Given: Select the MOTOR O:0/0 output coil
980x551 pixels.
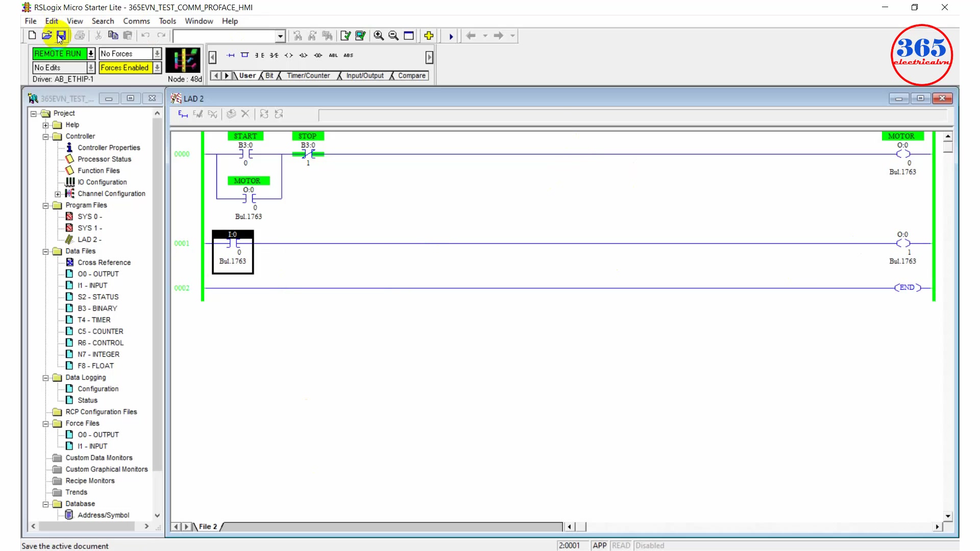Looking at the screenshot, I should click(903, 154).
